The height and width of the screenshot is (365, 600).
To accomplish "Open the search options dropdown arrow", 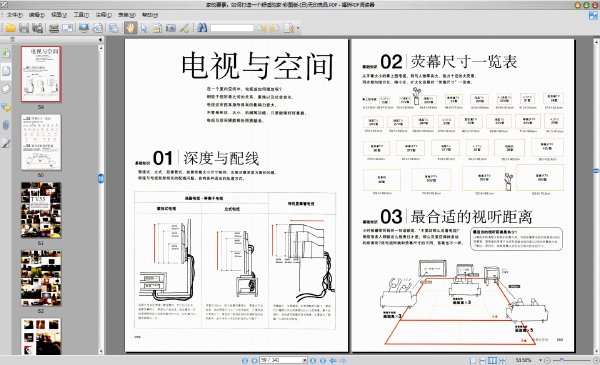I will coord(298,28).
